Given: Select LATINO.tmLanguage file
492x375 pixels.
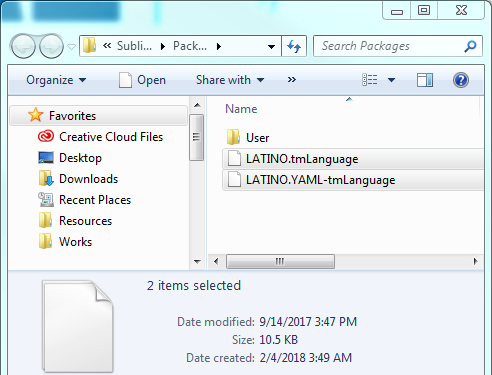Looking at the screenshot, I should [x=353, y=159].
